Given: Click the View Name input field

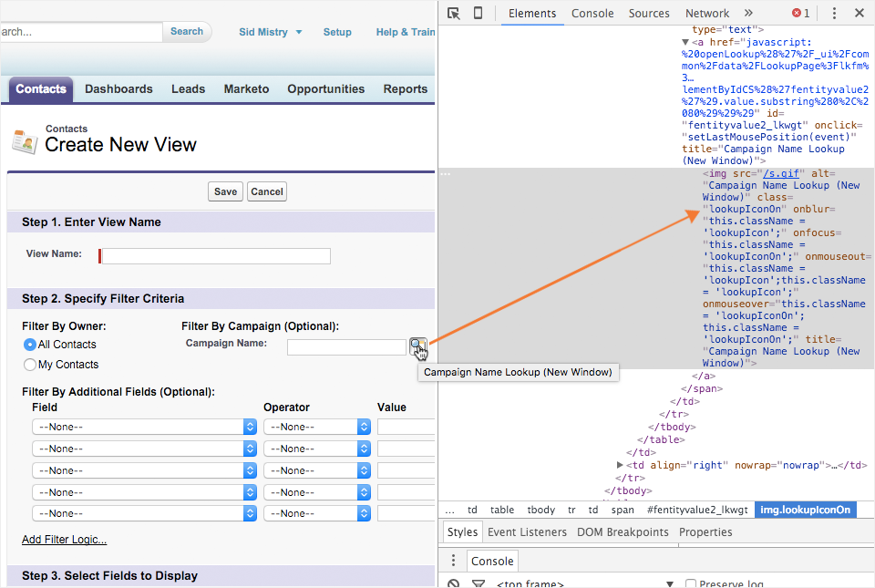Looking at the screenshot, I should [216, 256].
